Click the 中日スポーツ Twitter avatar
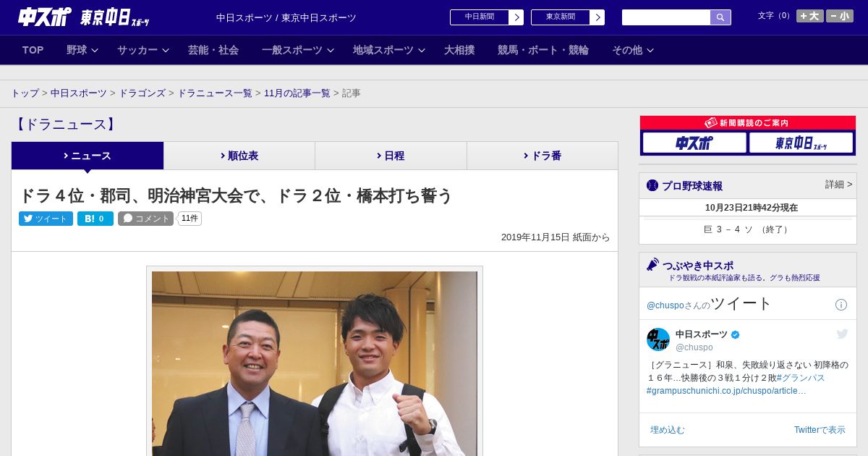Image resolution: width=868 pixels, height=456 pixels. pyautogui.click(x=658, y=339)
